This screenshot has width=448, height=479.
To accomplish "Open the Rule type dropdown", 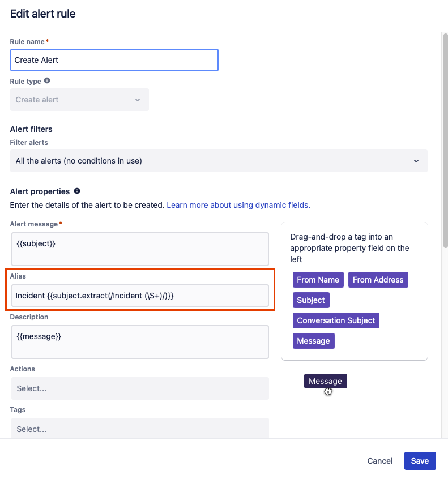I will (79, 100).
